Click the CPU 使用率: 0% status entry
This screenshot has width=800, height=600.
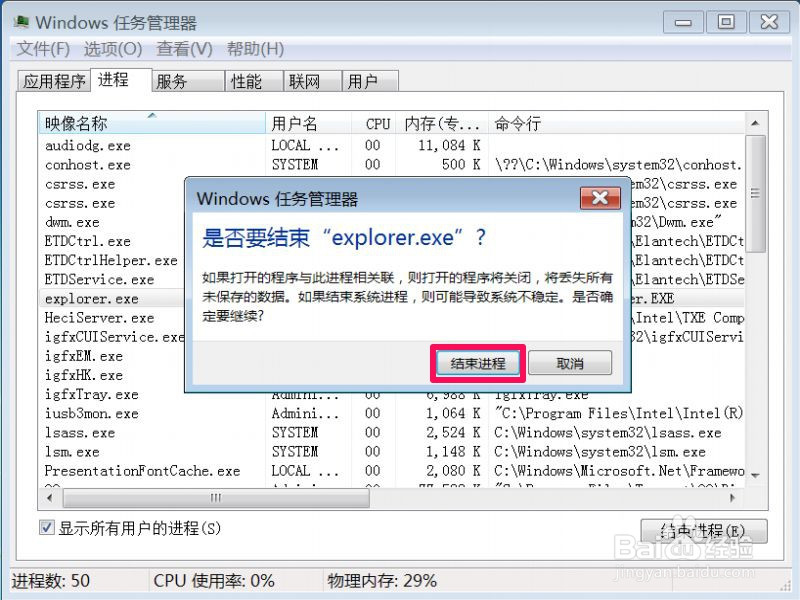(214, 581)
